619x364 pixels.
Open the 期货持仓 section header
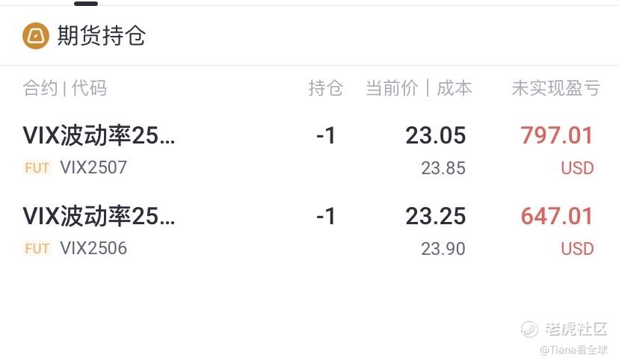102,36
